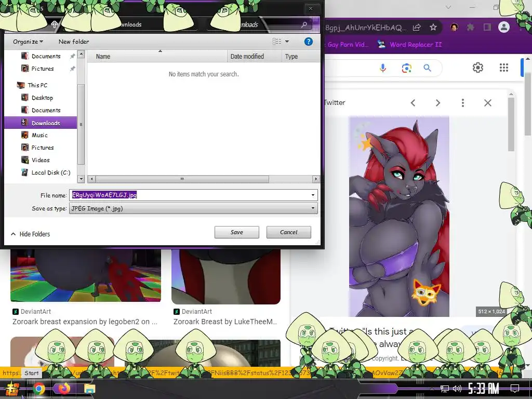Open the Start menu button

click(12, 389)
